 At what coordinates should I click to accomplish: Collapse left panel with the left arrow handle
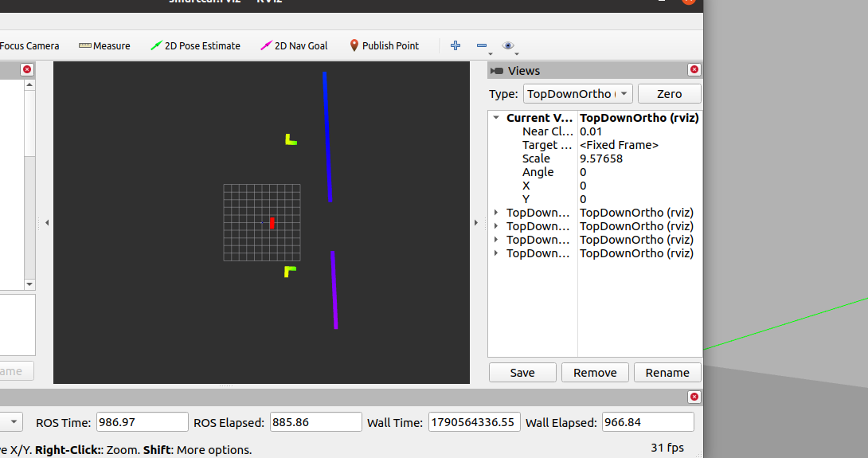tap(47, 223)
